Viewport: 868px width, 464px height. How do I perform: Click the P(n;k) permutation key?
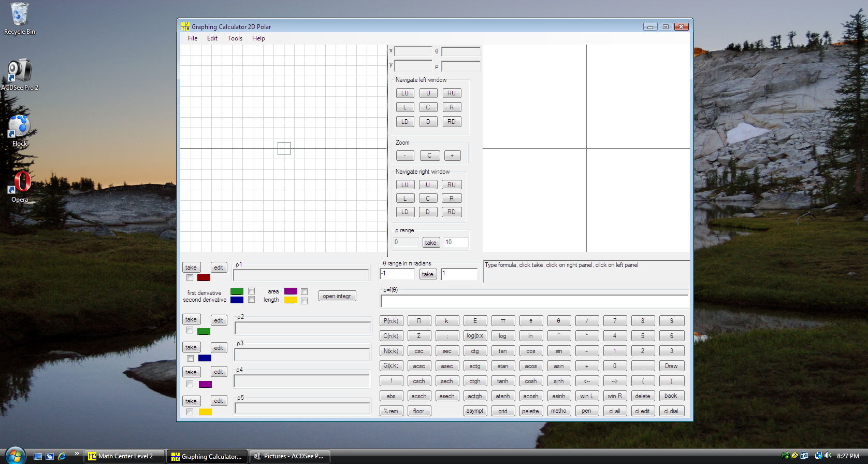click(x=391, y=321)
